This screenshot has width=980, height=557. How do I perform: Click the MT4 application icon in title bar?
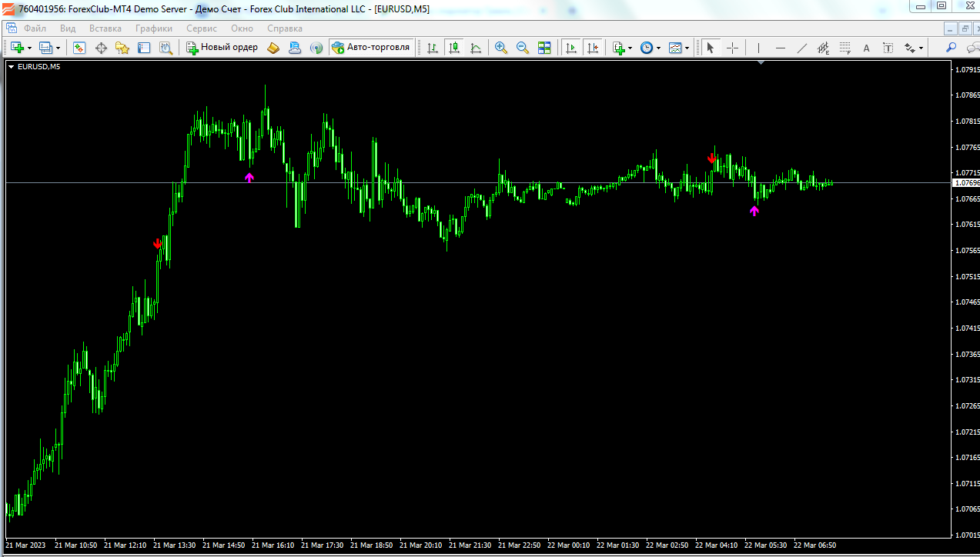tap(8, 8)
